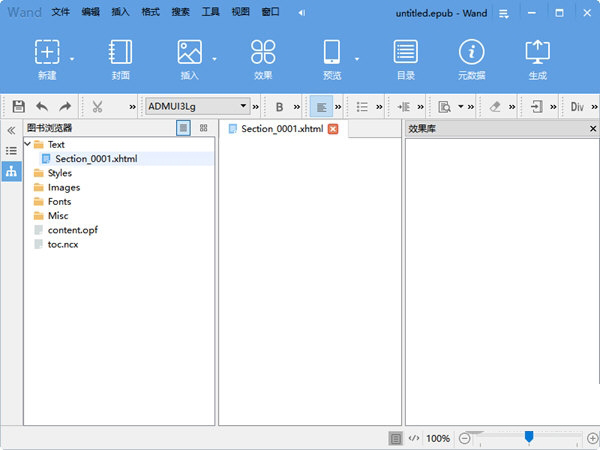Close the Section_0001.xhtml tab
This screenshot has width=600, height=450.
(333, 129)
